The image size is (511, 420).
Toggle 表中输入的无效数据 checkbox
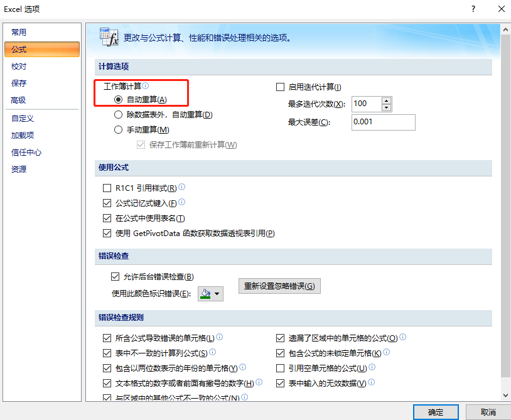coord(280,383)
